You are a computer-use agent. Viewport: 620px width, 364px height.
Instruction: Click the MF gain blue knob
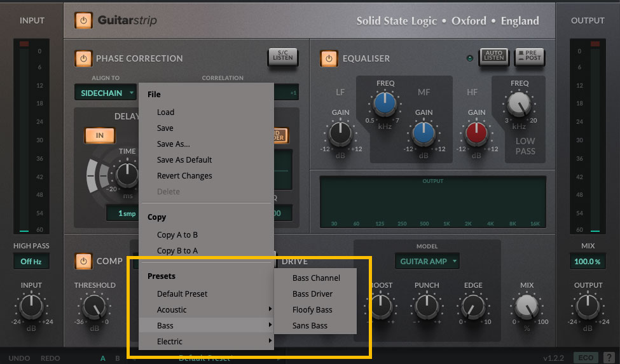point(424,133)
